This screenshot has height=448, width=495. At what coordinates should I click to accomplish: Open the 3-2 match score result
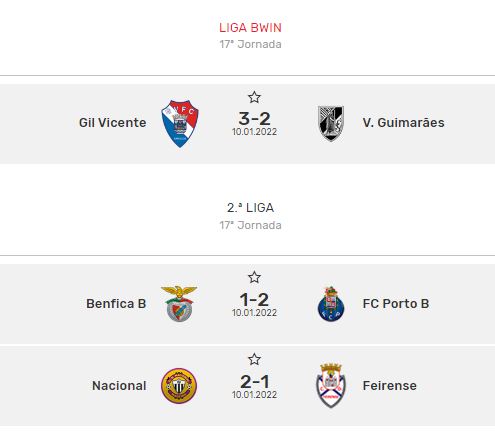254,118
